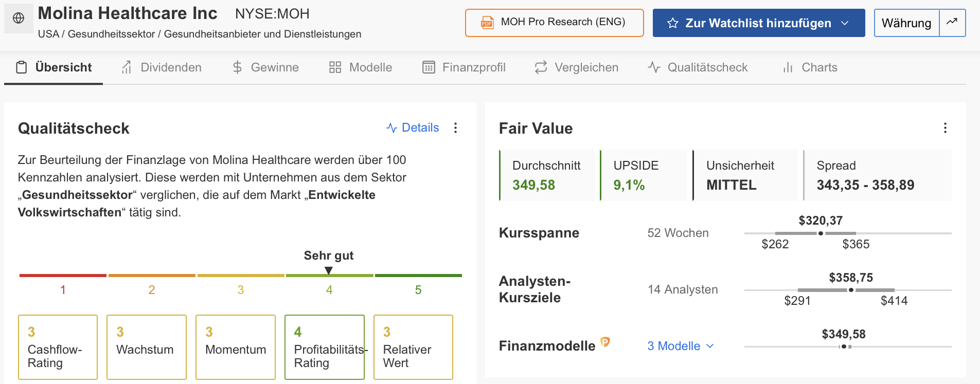Click the Spread 343,35 - 358,89 box
This screenshot has height=384, width=980.
(877, 175)
